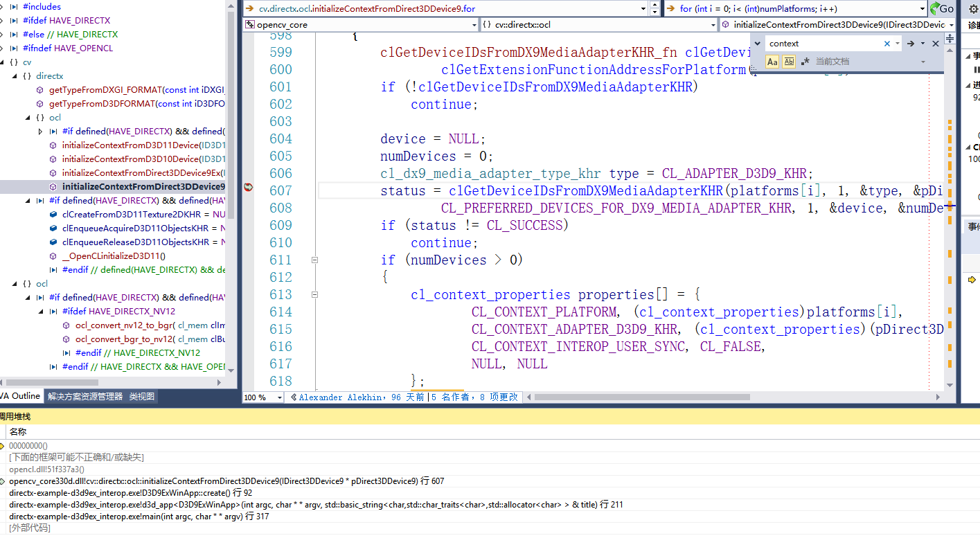Click initializeContextFromDirect3DDevice9 method icon in outline
The image size is (980, 556).
(x=52, y=187)
